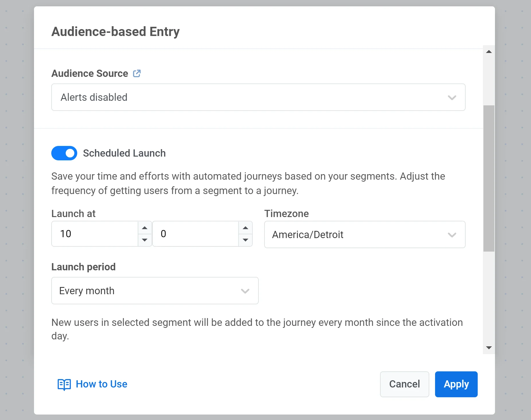Click the Scheduled Launch label text
The height and width of the screenshot is (420, 531).
click(124, 153)
